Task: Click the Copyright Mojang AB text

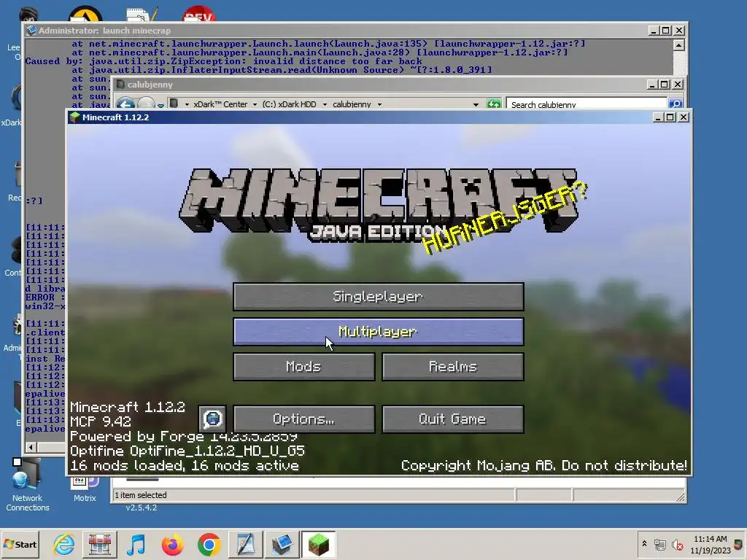Action: coord(544,465)
